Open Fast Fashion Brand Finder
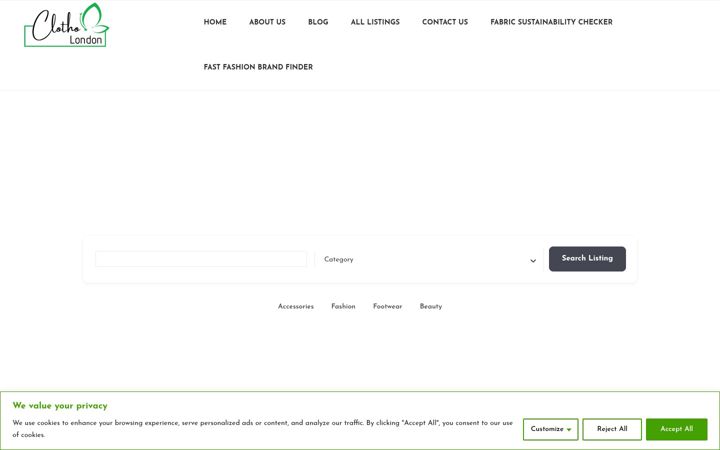 [258, 67]
